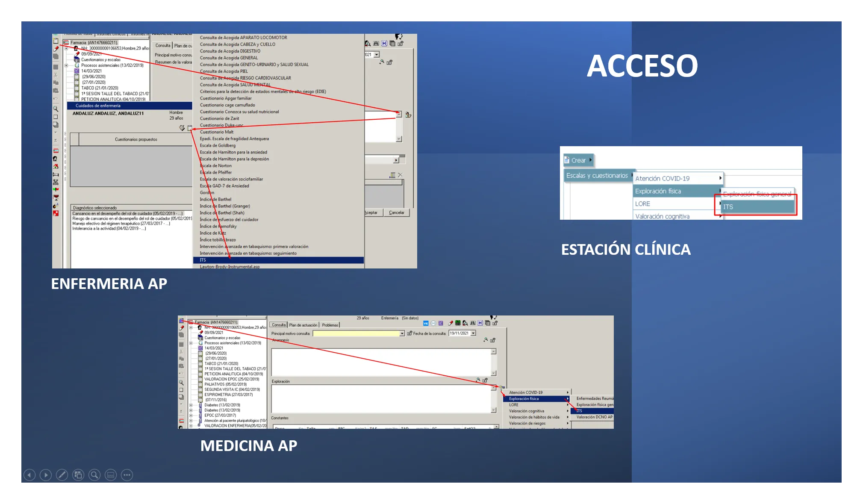
Task: Select VALORACION EPOC (25/02/2019) in Medicina tree
Action: tap(232, 379)
